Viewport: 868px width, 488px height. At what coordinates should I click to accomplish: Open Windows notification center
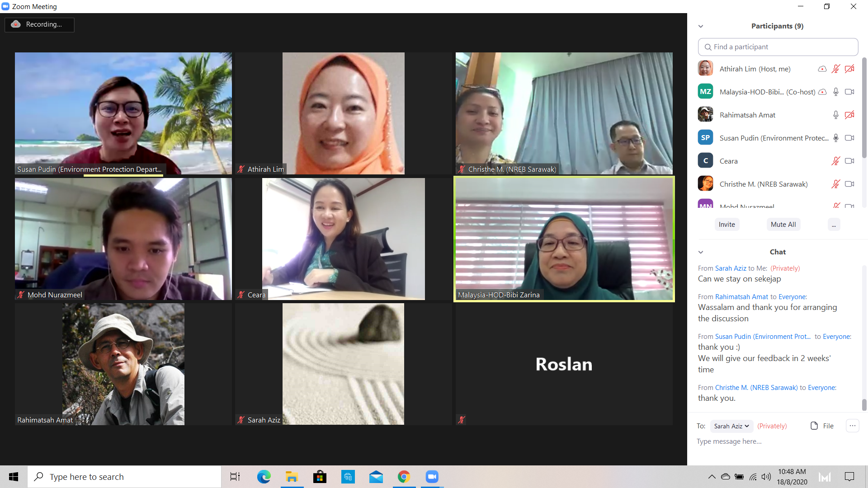coord(849,477)
